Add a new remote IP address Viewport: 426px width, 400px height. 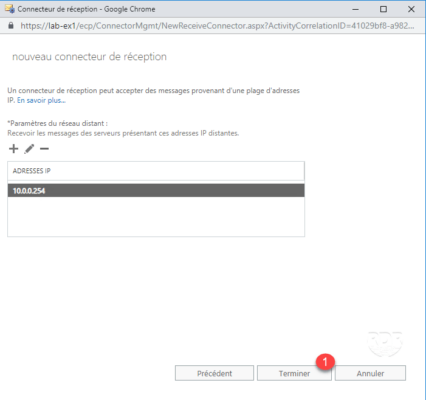coord(13,149)
